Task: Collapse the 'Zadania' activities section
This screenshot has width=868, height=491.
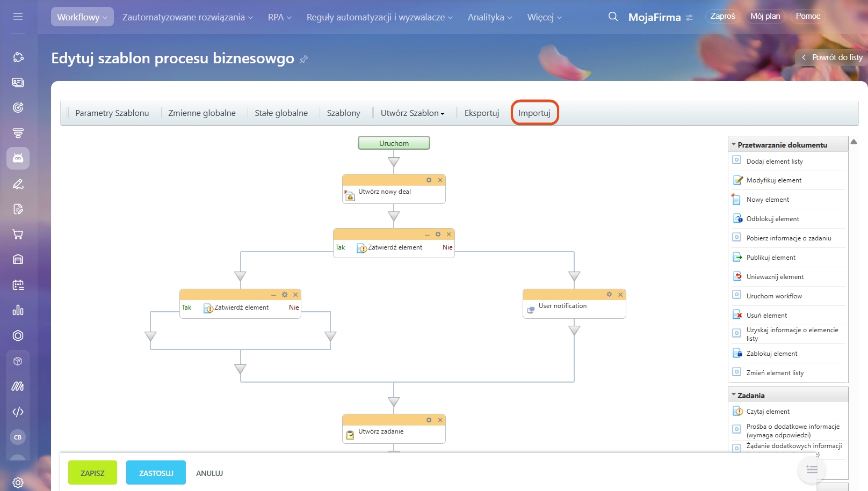Action: [734, 395]
